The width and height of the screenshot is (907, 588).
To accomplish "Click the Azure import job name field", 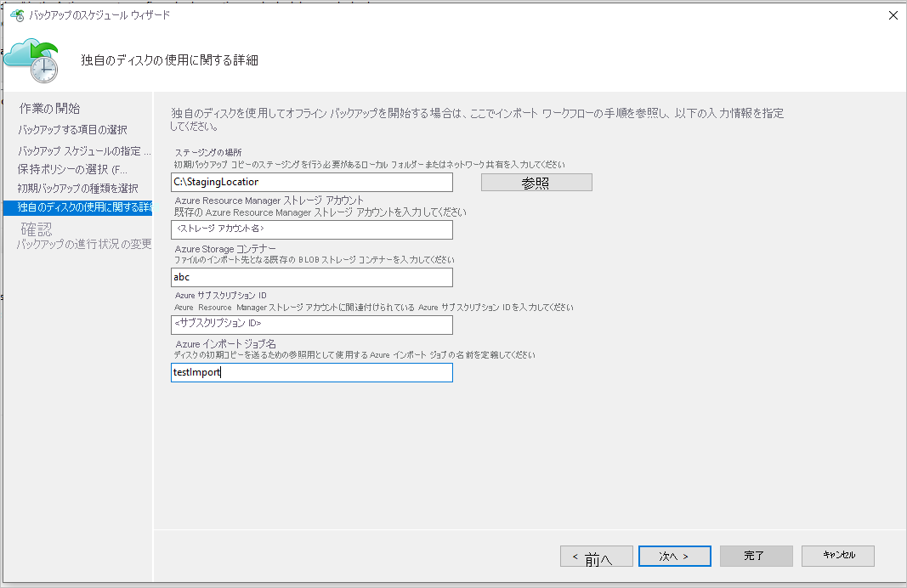I will [x=312, y=372].
